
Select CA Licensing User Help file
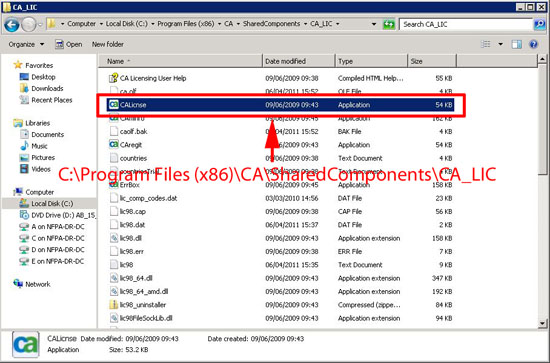(153, 78)
